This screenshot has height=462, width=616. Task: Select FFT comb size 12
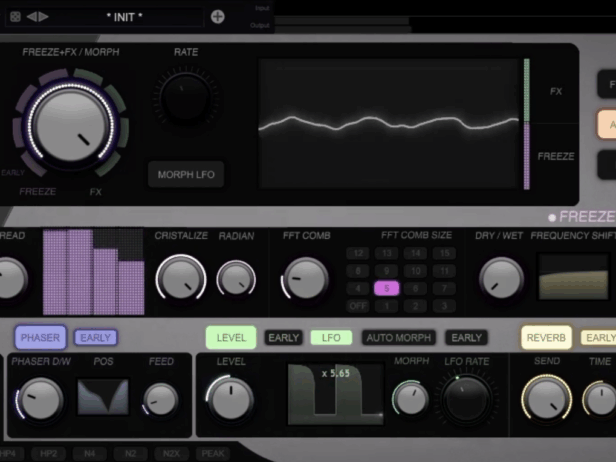pos(358,253)
